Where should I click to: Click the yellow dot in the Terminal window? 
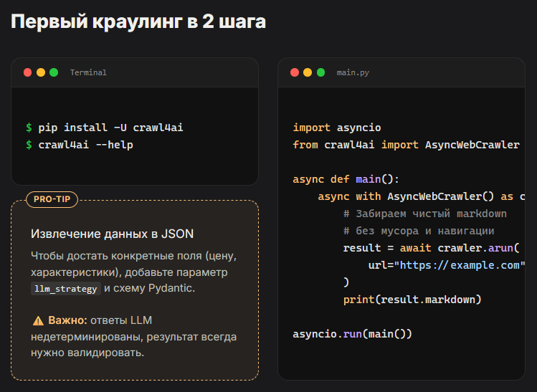coord(41,72)
